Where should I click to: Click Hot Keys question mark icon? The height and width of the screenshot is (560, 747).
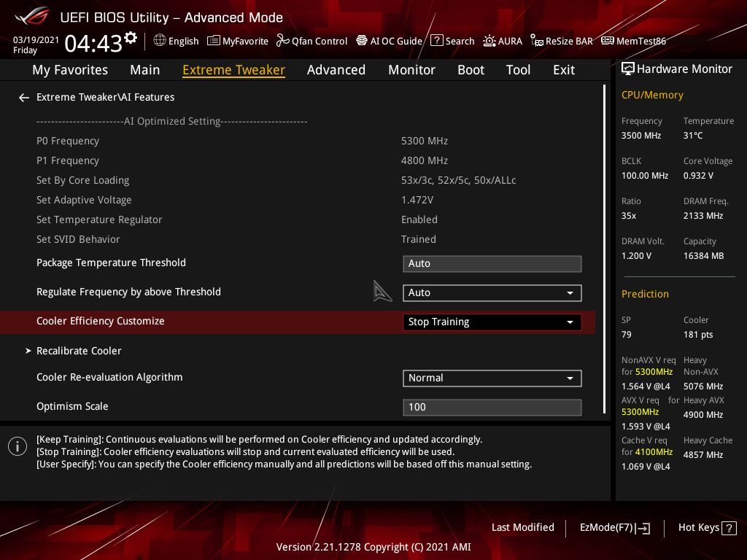pyautogui.click(x=729, y=528)
